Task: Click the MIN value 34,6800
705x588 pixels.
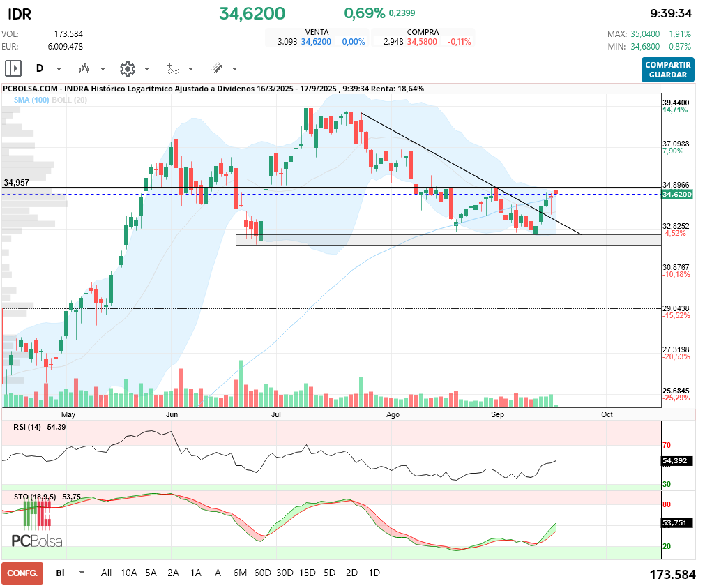Action: click(x=645, y=47)
